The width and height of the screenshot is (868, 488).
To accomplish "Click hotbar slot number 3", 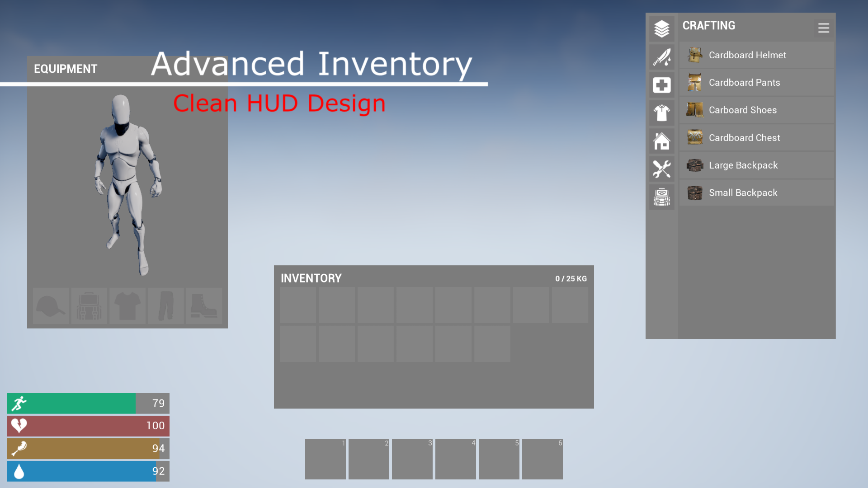I will [412, 459].
